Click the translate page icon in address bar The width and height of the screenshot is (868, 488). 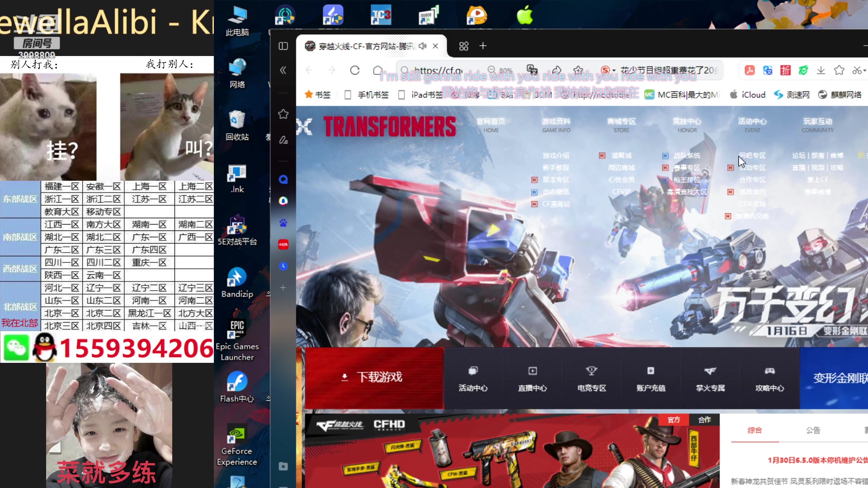tap(533, 70)
